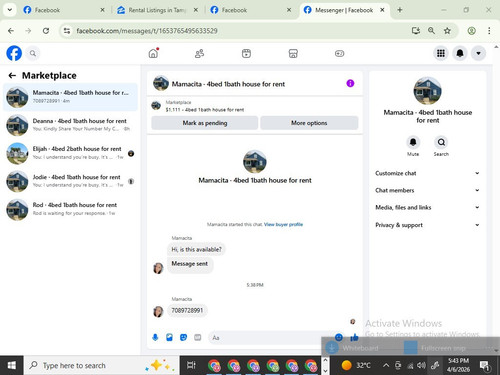Screen dimensions: 500x375
Task: Send a thumbs-up like
Action: pos(354,337)
